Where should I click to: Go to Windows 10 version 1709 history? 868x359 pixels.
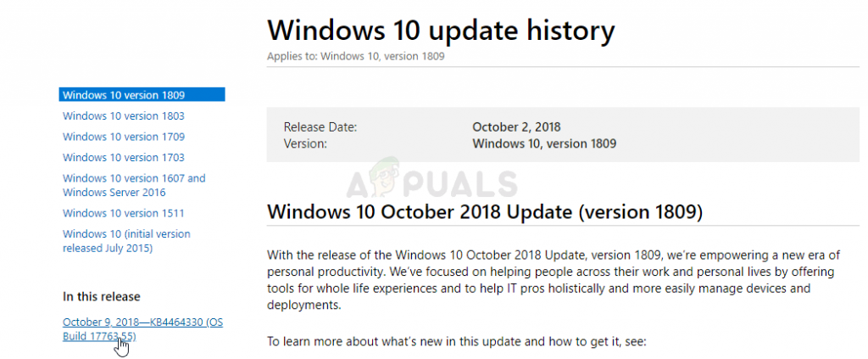coord(124,137)
